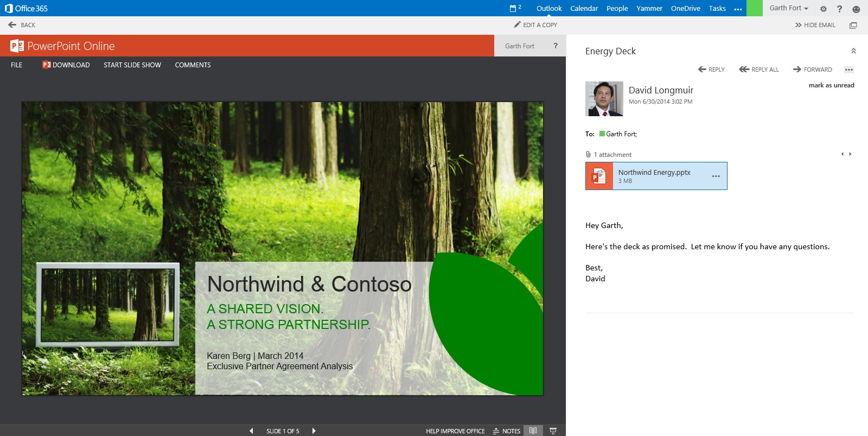This screenshot has width=868, height=436.
Task: Open Yammer from top navigation
Action: pos(649,8)
